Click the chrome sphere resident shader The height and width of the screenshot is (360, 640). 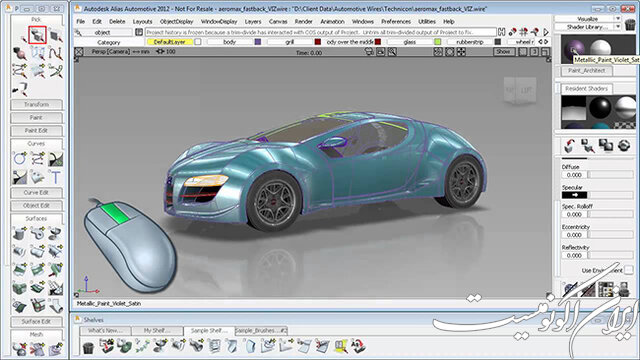pos(626,107)
